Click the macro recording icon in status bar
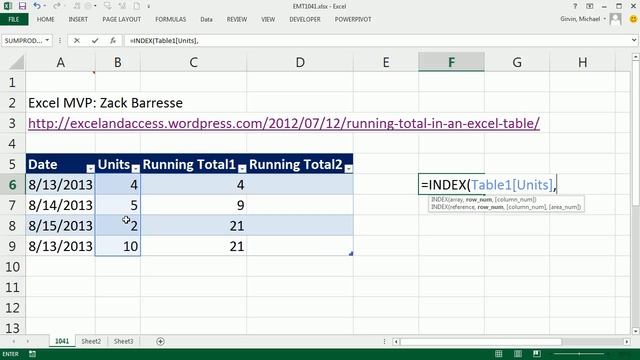Image resolution: width=640 pixels, height=360 pixels. coord(32,354)
